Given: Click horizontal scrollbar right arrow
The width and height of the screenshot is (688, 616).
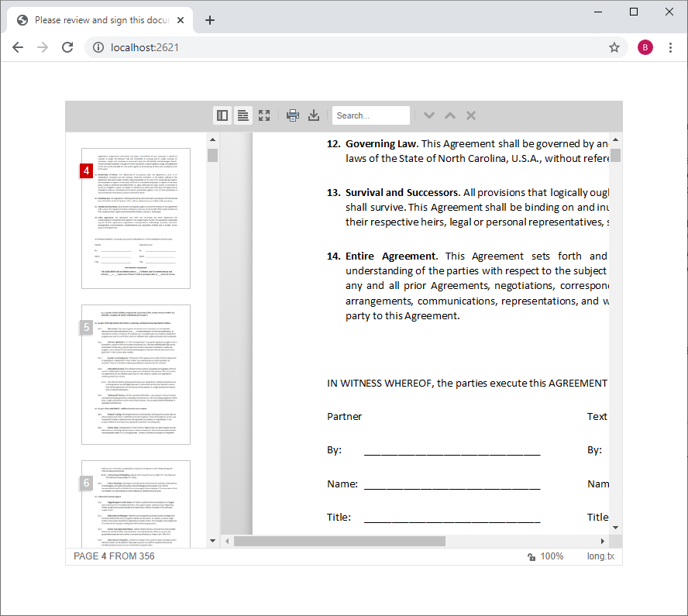Looking at the screenshot, I should (603, 542).
